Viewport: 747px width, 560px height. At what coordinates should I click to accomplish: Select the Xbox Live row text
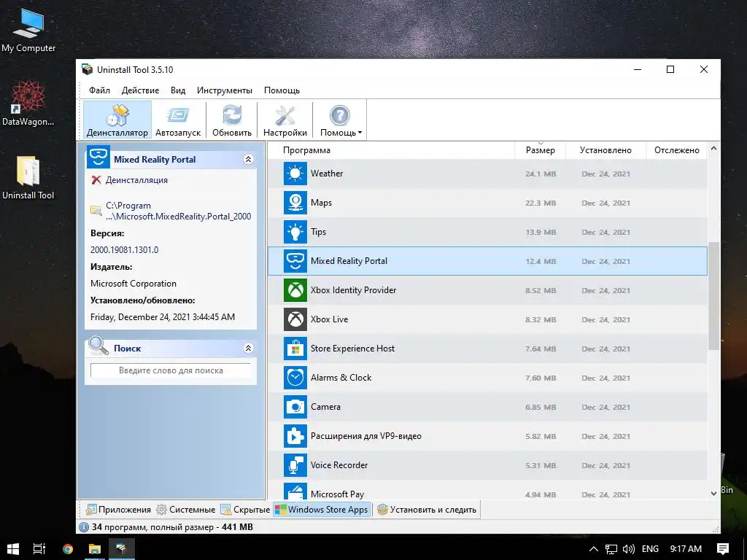click(329, 319)
